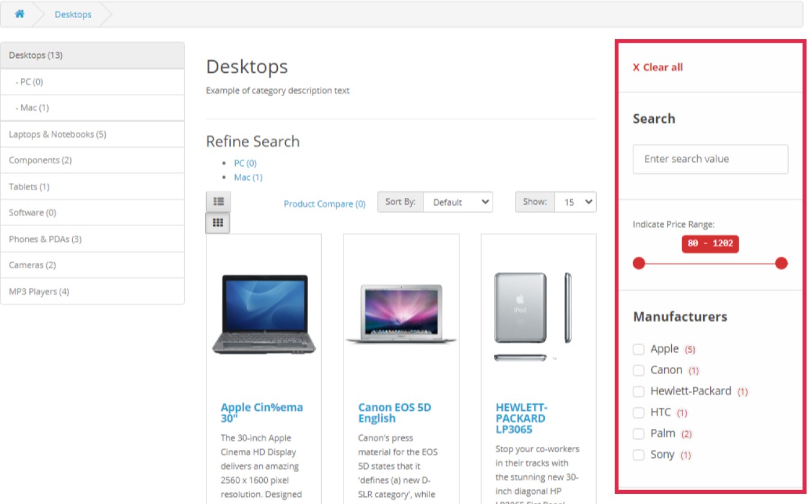
Task: Open HEWLETT-PACKARD LP3065 product title
Action: (x=521, y=418)
